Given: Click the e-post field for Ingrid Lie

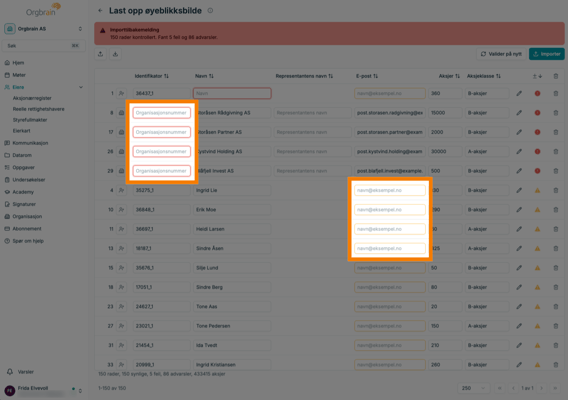Looking at the screenshot, I should [x=390, y=190].
